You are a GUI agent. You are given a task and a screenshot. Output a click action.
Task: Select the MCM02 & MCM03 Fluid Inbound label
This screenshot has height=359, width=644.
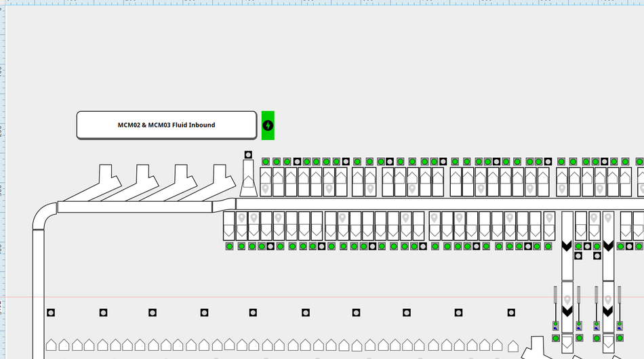[x=167, y=125]
